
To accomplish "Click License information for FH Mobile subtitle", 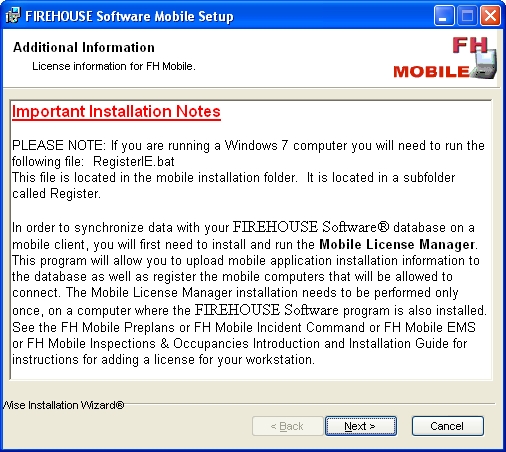I will pyautogui.click(x=114, y=66).
